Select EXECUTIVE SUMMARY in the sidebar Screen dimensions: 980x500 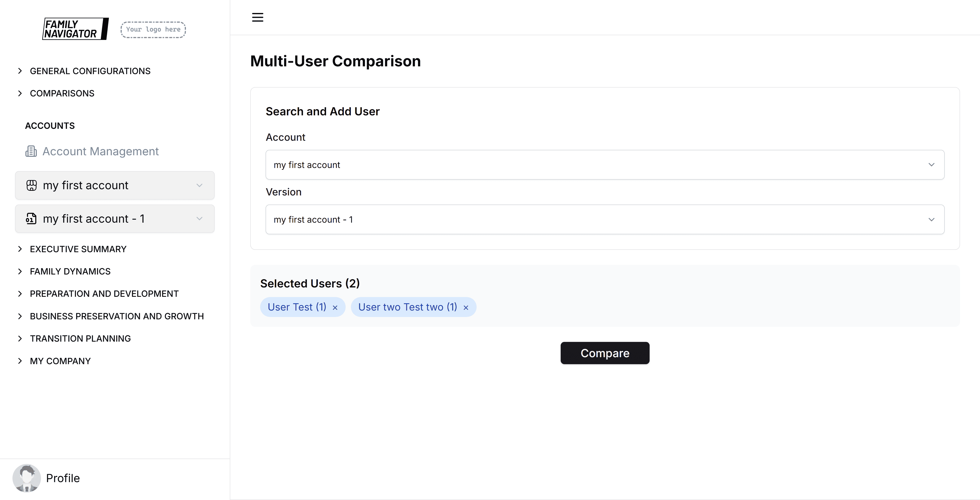pos(78,249)
